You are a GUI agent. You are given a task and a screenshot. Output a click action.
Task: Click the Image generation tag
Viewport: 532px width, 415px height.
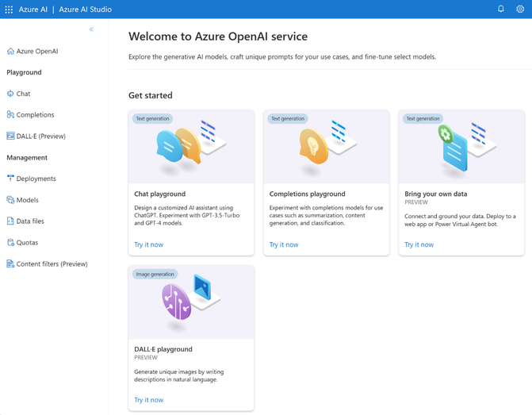155,274
